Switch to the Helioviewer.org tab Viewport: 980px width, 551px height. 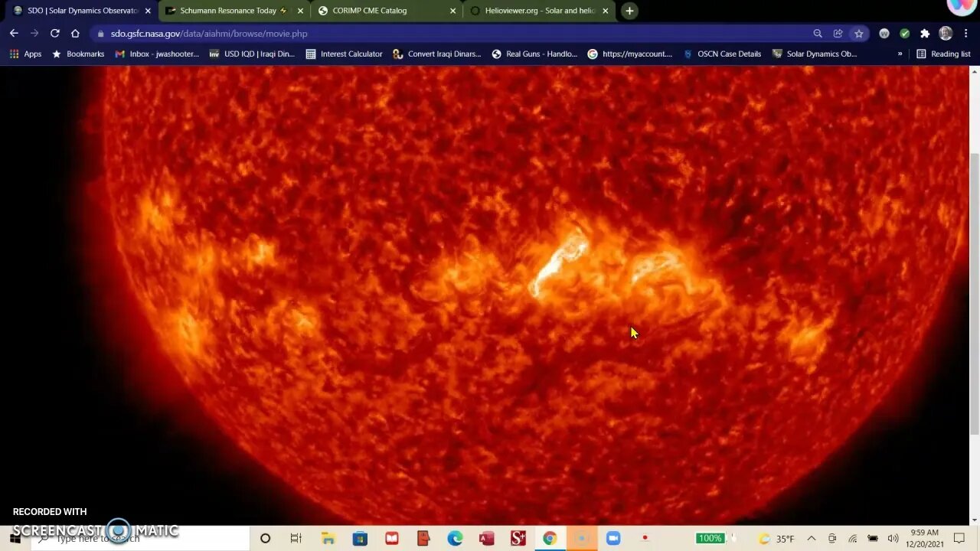pyautogui.click(x=541, y=11)
